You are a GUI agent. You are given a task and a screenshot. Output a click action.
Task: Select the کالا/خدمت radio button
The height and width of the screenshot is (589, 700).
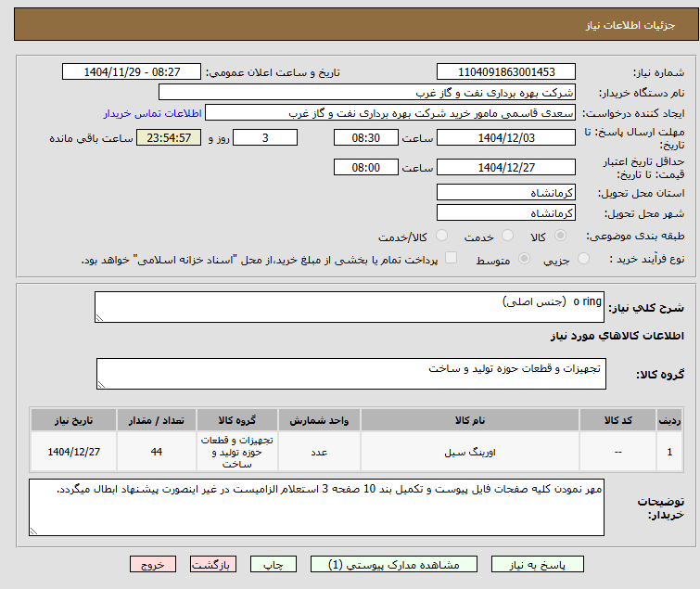[x=442, y=236]
